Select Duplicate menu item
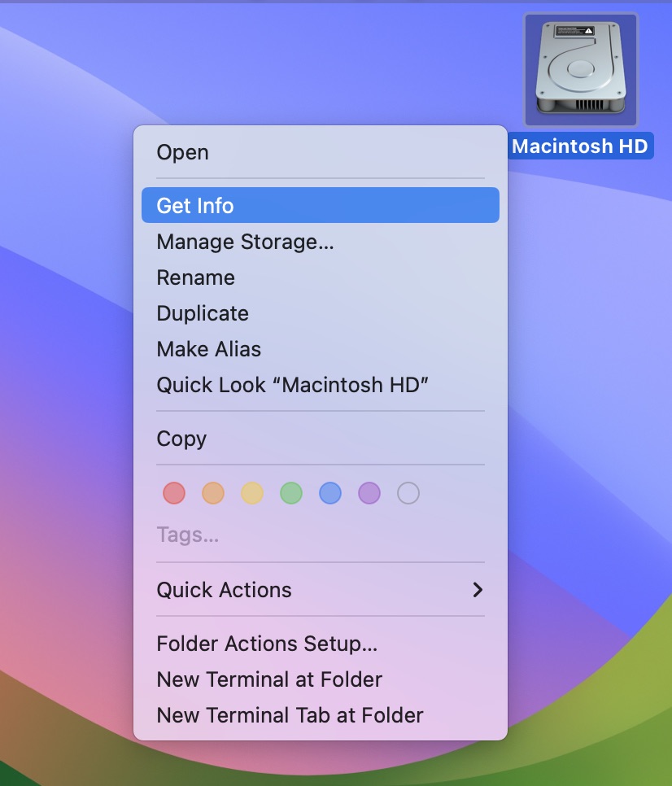Viewport: 672px width, 786px height. (321, 313)
